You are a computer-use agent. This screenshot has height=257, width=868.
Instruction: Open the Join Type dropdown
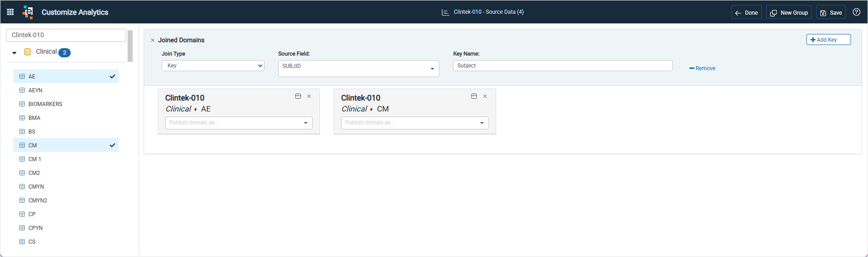click(213, 66)
